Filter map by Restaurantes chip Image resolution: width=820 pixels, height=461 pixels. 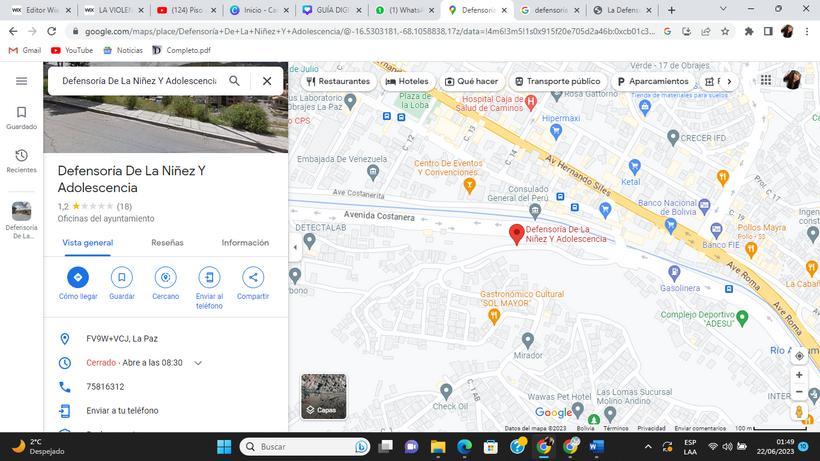[339, 82]
